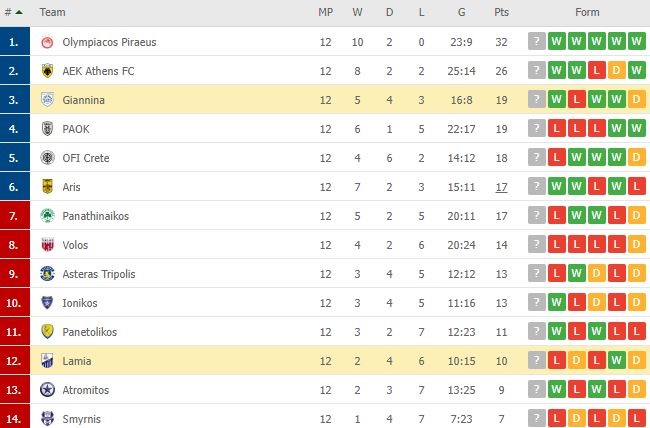Sort standings by the MP column header

(x=325, y=13)
